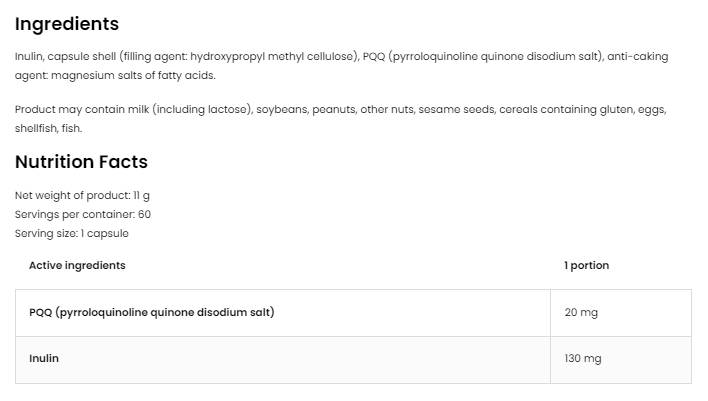The width and height of the screenshot is (708, 401).
Task: Click the word 'shellfish' in allergen warning
Action: pyautogui.click(x=35, y=128)
